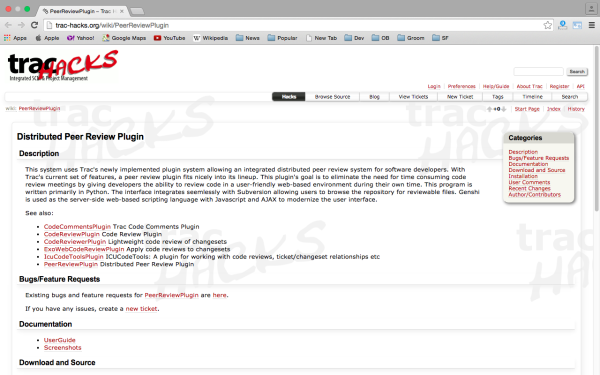Open the Login link

coord(434,86)
